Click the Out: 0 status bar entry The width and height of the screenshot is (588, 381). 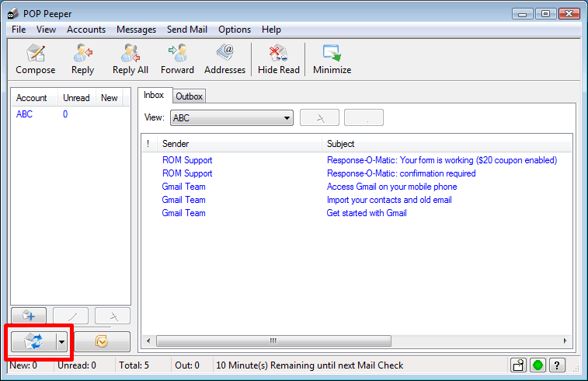click(x=187, y=365)
